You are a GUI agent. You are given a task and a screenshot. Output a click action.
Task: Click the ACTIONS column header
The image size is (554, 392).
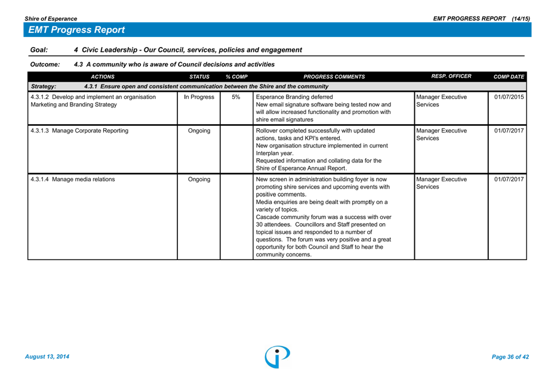103,76
